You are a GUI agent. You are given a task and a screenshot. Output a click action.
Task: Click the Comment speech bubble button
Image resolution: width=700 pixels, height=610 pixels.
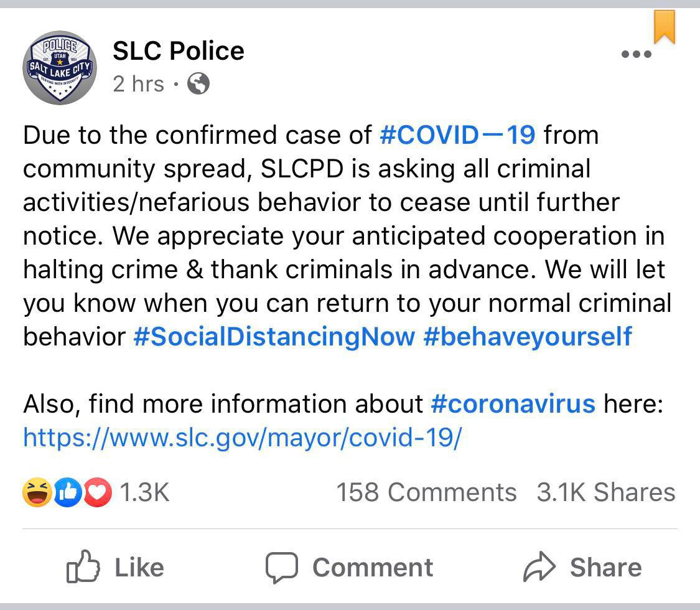point(349,567)
